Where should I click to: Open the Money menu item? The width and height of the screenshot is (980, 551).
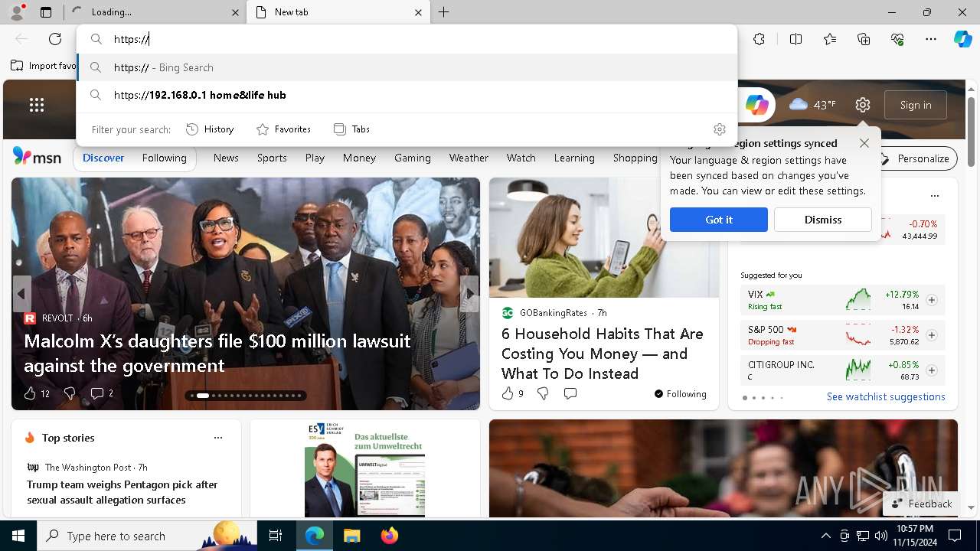click(359, 158)
